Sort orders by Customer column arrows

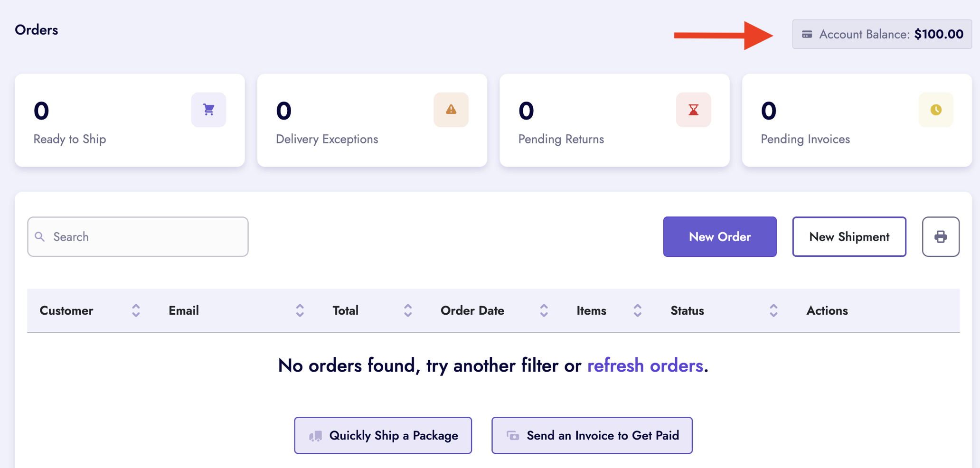(136, 310)
